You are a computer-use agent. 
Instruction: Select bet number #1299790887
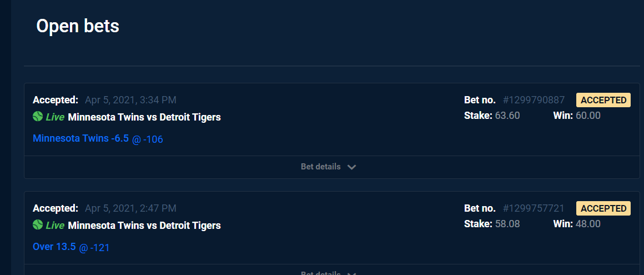(x=534, y=100)
